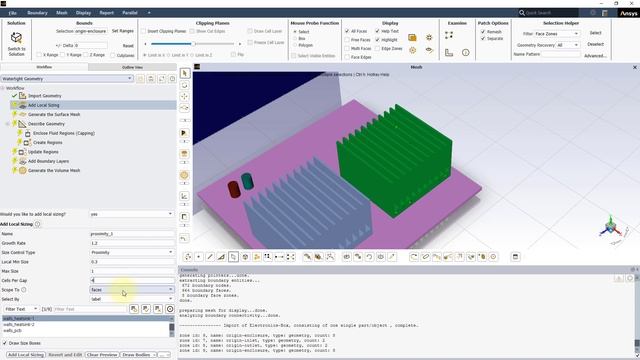Click the first icon right of Watertight Geometry dropdown

point(140,78)
